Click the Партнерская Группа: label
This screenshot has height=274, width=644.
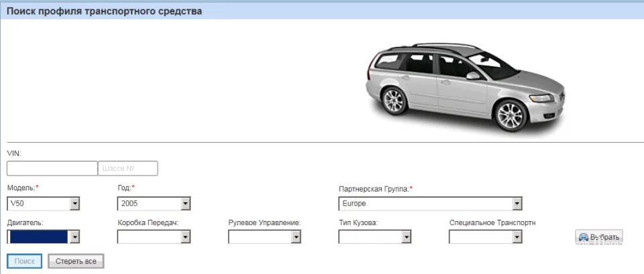[x=376, y=190]
